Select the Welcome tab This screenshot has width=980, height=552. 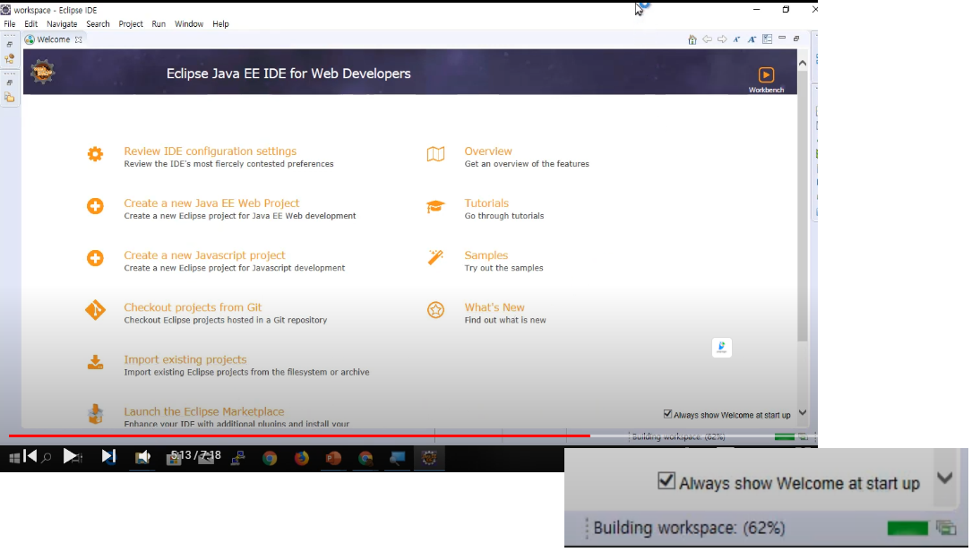[x=54, y=40]
